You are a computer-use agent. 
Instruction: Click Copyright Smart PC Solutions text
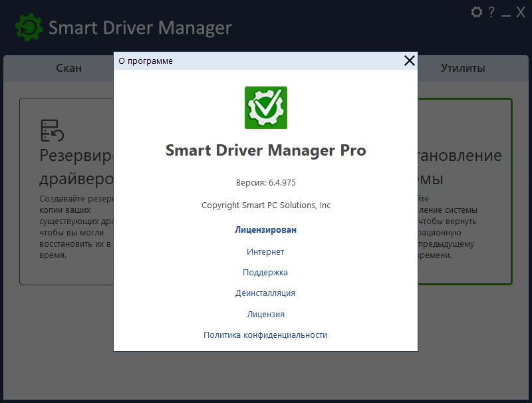(x=266, y=205)
